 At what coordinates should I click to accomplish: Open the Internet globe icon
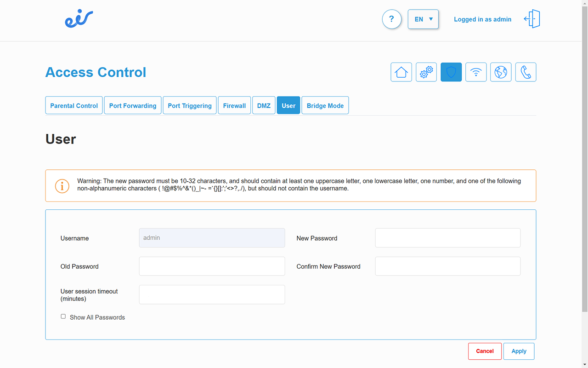(x=500, y=72)
